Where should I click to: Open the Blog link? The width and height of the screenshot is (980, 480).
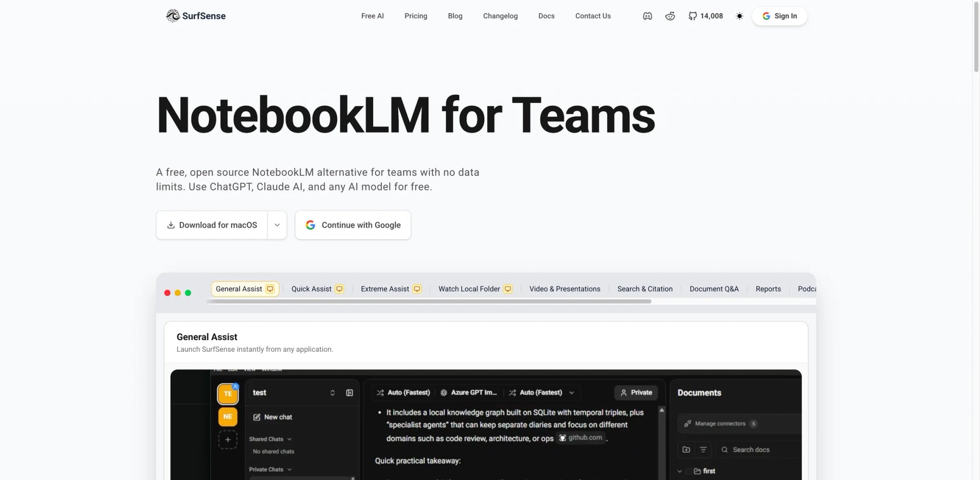coord(455,16)
